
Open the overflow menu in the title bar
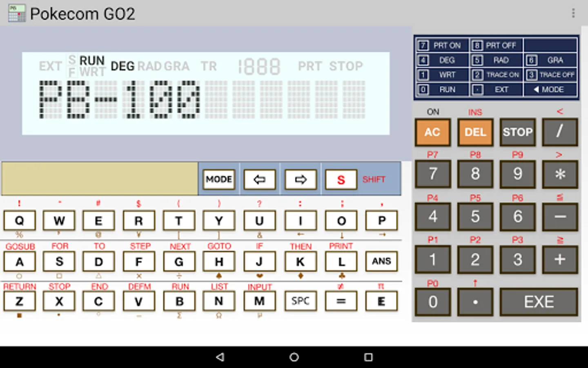pos(573,13)
